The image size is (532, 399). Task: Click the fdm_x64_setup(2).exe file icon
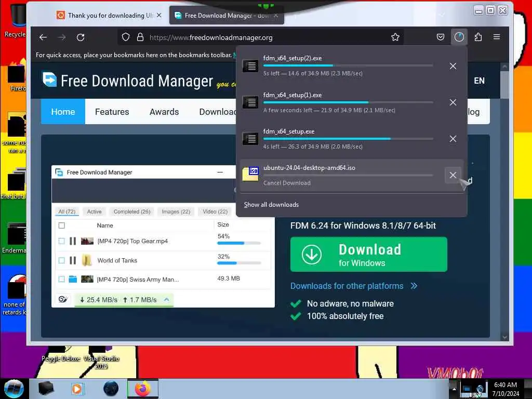(x=250, y=66)
